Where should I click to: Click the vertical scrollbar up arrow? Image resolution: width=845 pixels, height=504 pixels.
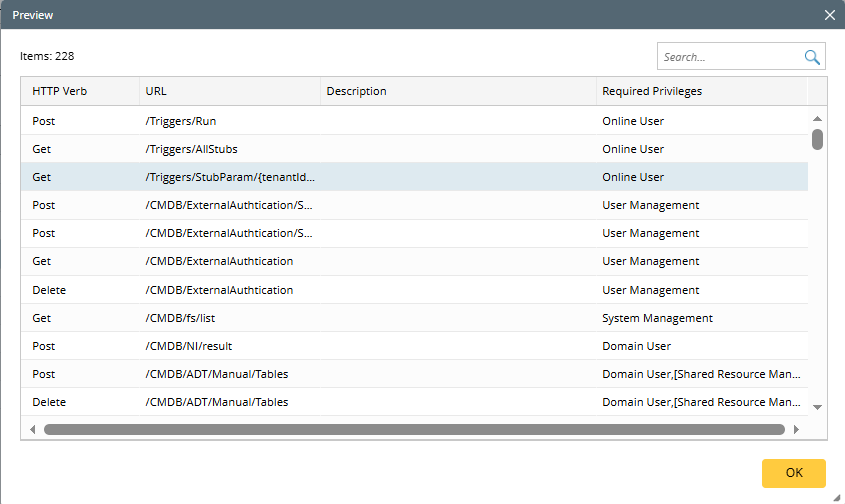(x=817, y=119)
